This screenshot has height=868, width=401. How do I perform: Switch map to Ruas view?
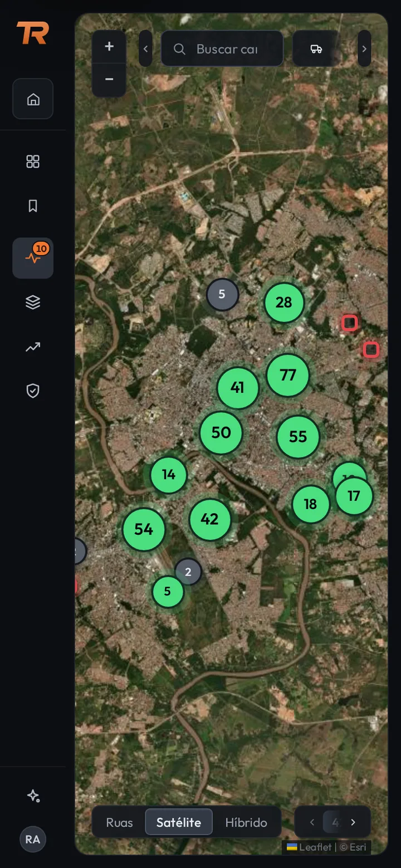(x=119, y=822)
